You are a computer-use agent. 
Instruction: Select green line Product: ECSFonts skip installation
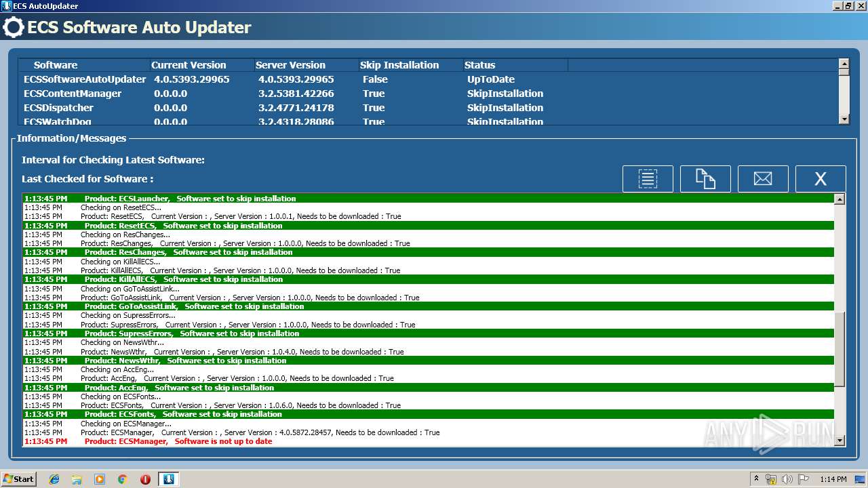click(x=429, y=414)
